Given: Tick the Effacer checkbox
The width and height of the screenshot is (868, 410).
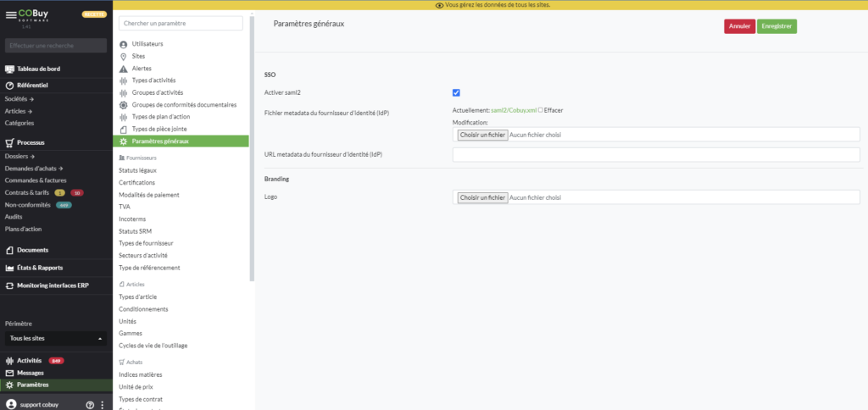Looking at the screenshot, I should click(541, 110).
